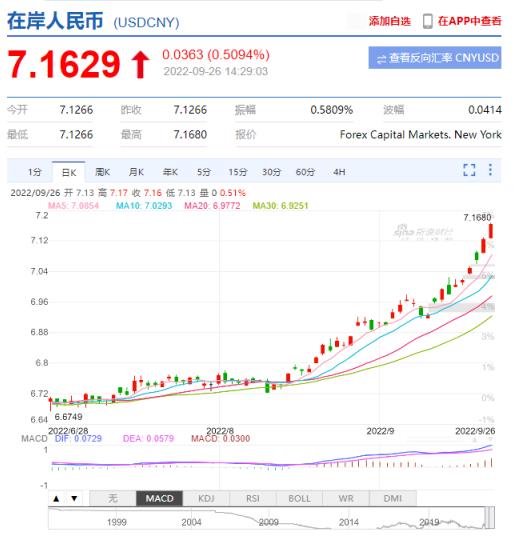The width and height of the screenshot is (515, 540).
Task: Select the MACD indicator option
Action: (159, 498)
